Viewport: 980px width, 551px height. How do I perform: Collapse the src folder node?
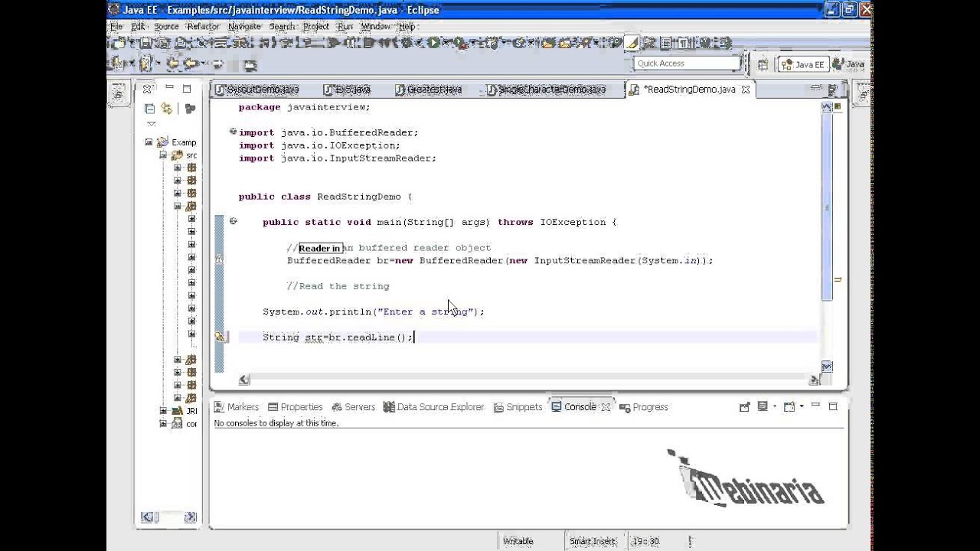point(163,155)
